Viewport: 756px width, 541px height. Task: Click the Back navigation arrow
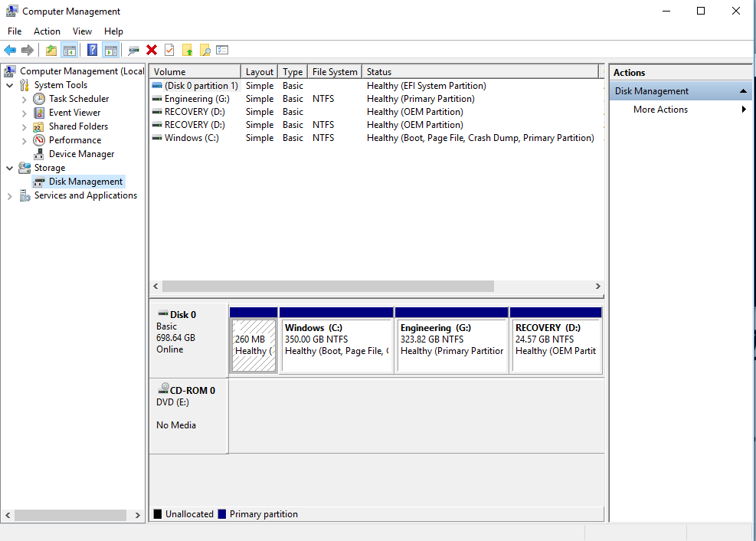(x=10, y=49)
